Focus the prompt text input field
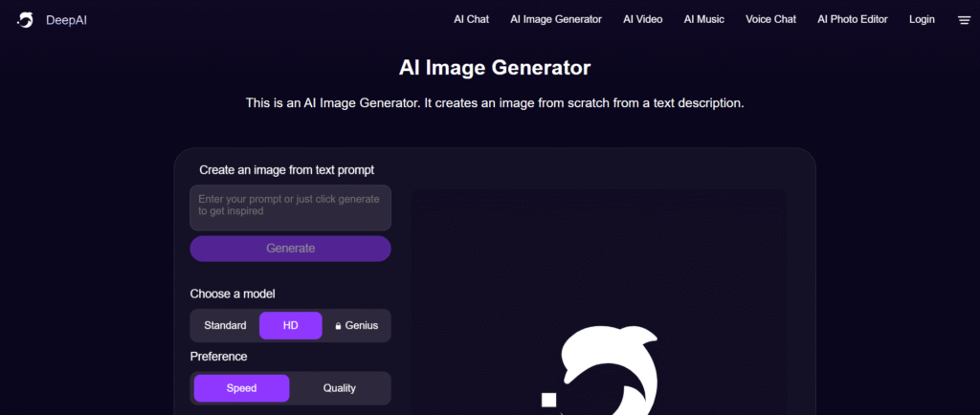 click(x=291, y=207)
